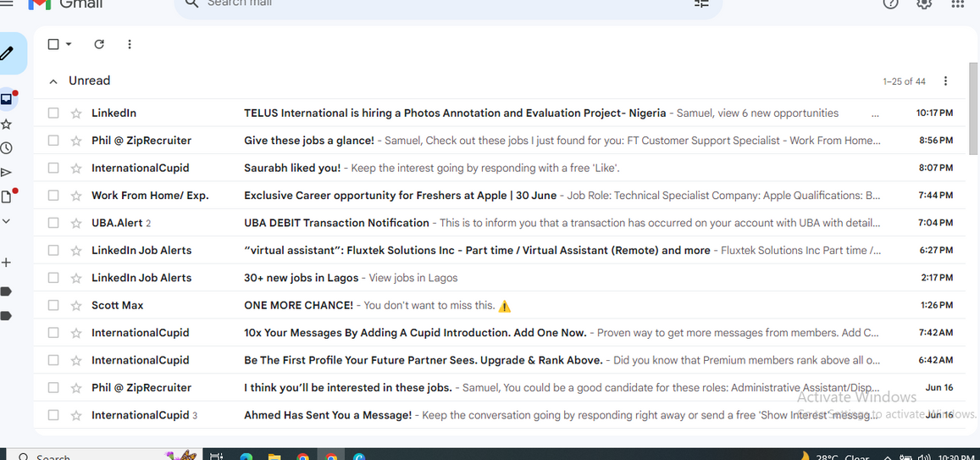
Task: Star the Ahmed Has Sent You a Message email
Action: point(76,416)
